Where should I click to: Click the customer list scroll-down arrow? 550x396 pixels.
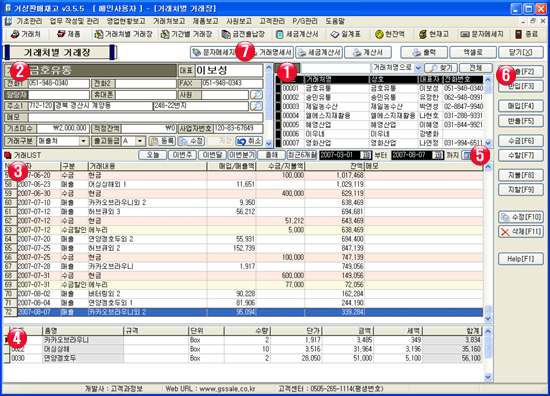488,143
